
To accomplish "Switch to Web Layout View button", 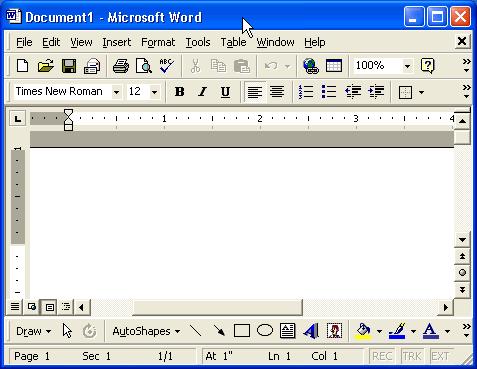I will tap(32, 307).
